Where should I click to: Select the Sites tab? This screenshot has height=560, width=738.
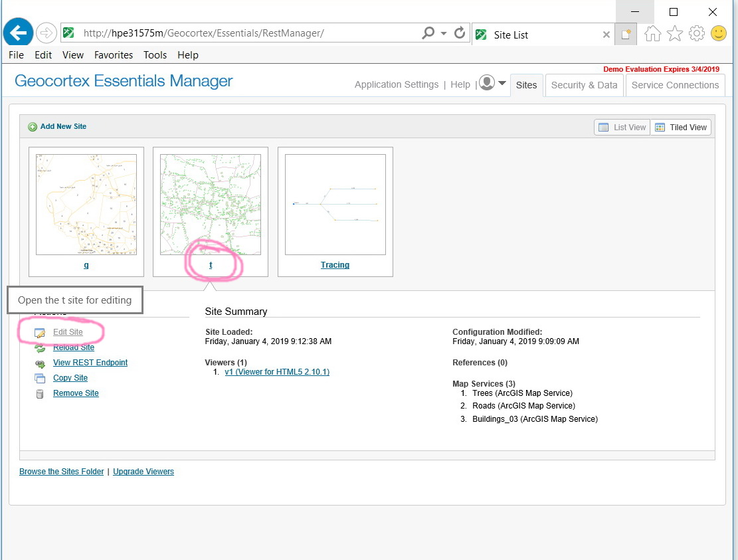pyautogui.click(x=526, y=85)
